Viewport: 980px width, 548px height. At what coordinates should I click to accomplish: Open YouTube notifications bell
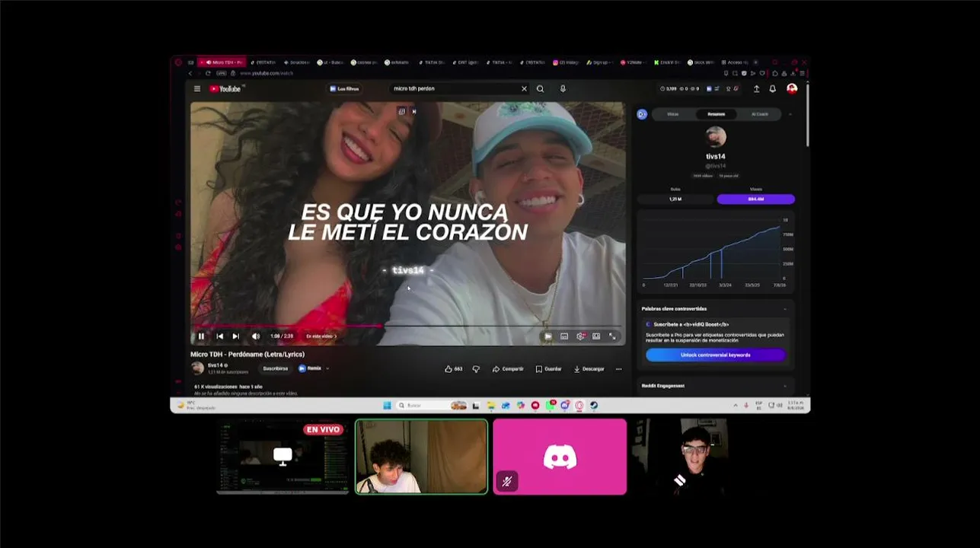(772, 89)
